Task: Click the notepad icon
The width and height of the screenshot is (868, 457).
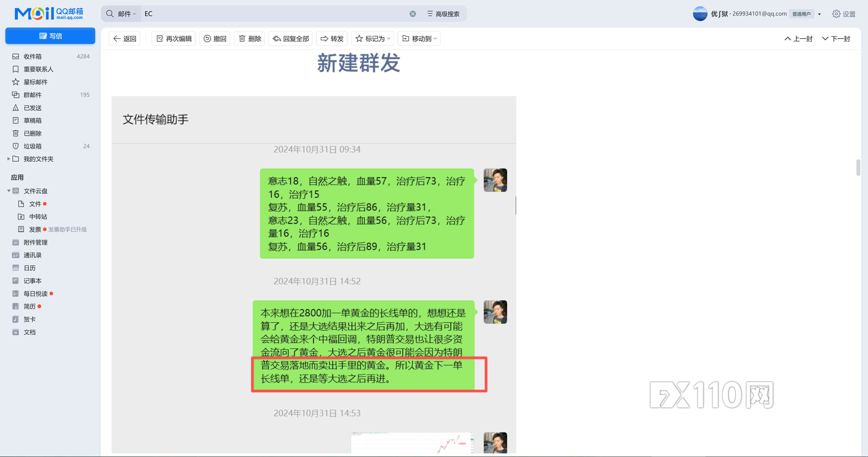Action: coord(16,281)
